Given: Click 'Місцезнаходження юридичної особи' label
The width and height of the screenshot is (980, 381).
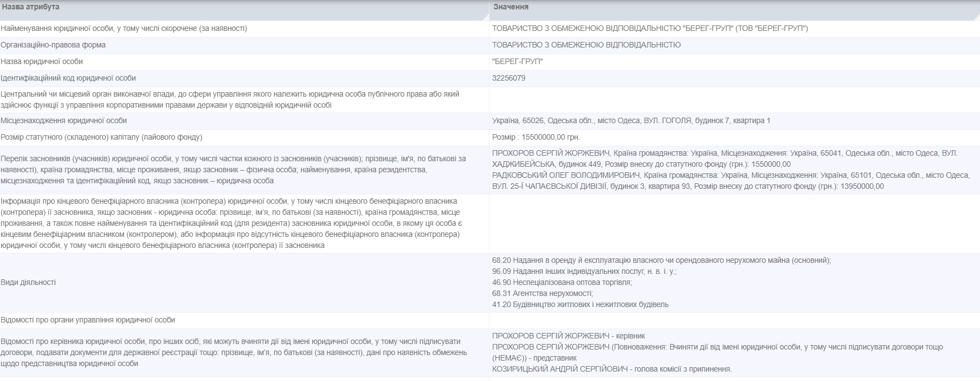Looking at the screenshot, I should [64, 120].
